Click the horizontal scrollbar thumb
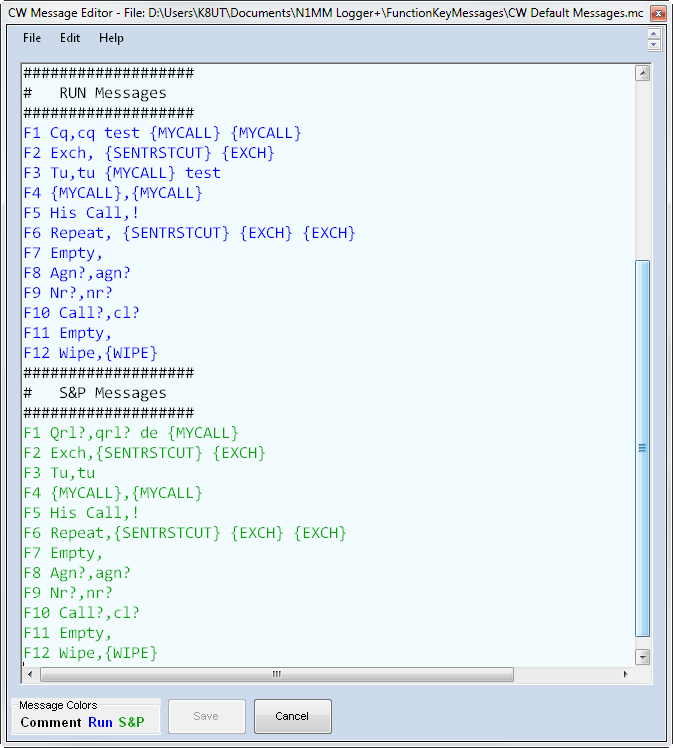This screenshot has width=673, height=748. 277,674
